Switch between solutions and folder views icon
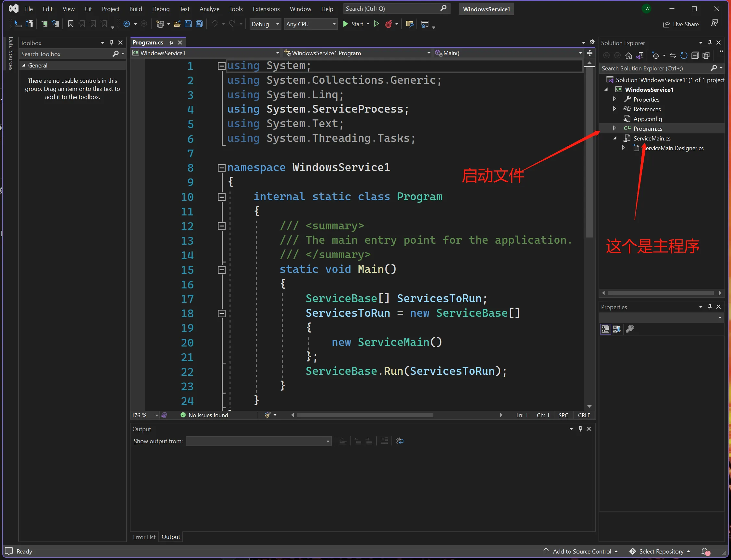731x560 pixels. click(639, 56)
